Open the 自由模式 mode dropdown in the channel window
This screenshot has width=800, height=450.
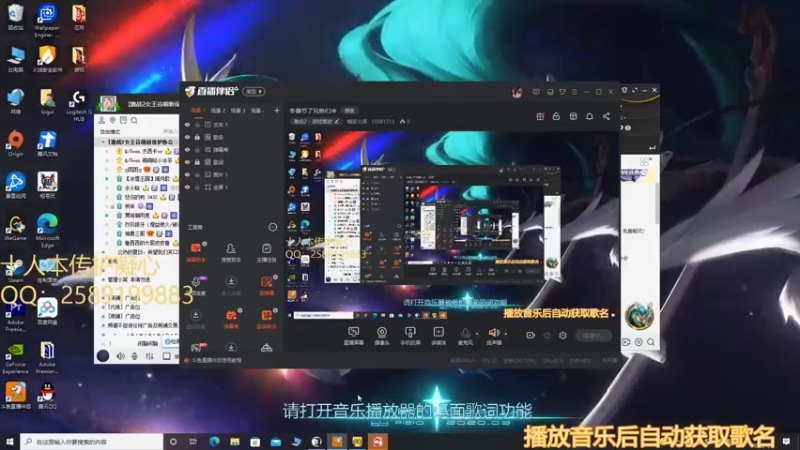coord(110,132)
